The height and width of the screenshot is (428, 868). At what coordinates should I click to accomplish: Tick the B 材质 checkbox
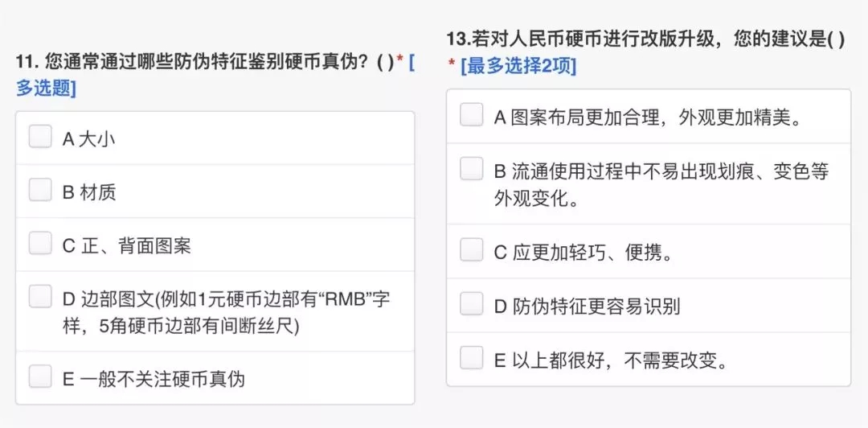[x=40, y=190]
